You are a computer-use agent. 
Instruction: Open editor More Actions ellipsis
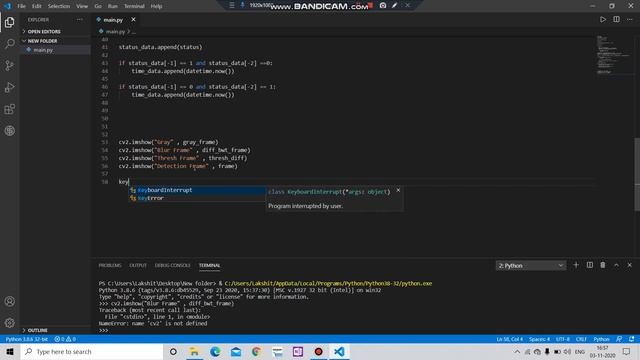point(630,19)
